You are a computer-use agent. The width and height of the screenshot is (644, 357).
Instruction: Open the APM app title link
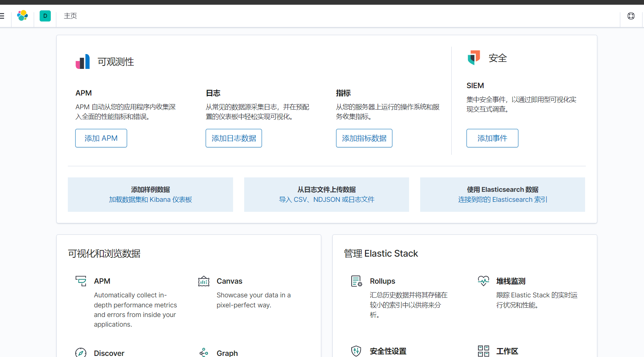click(102, 281)
